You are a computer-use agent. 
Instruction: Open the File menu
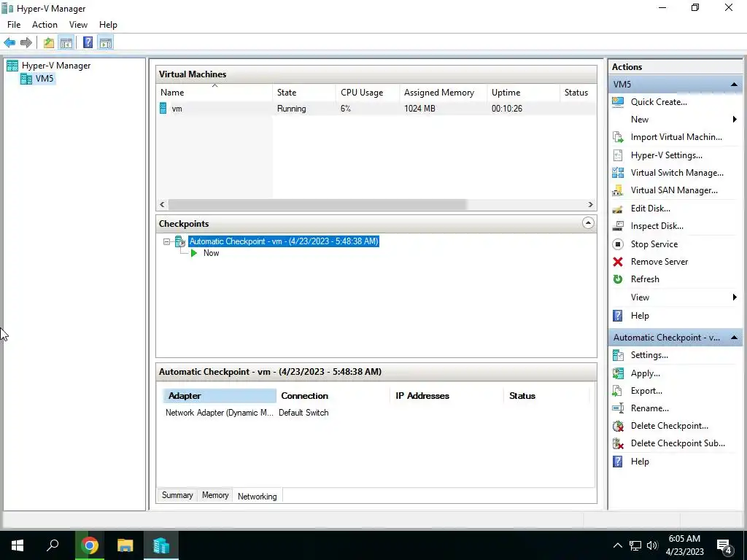[14, 25]
